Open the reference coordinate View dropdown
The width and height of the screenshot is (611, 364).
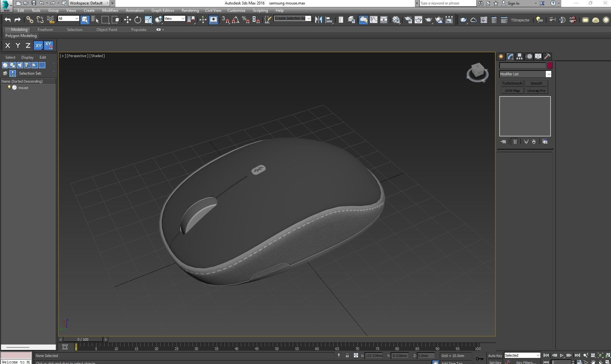point(174,19)
